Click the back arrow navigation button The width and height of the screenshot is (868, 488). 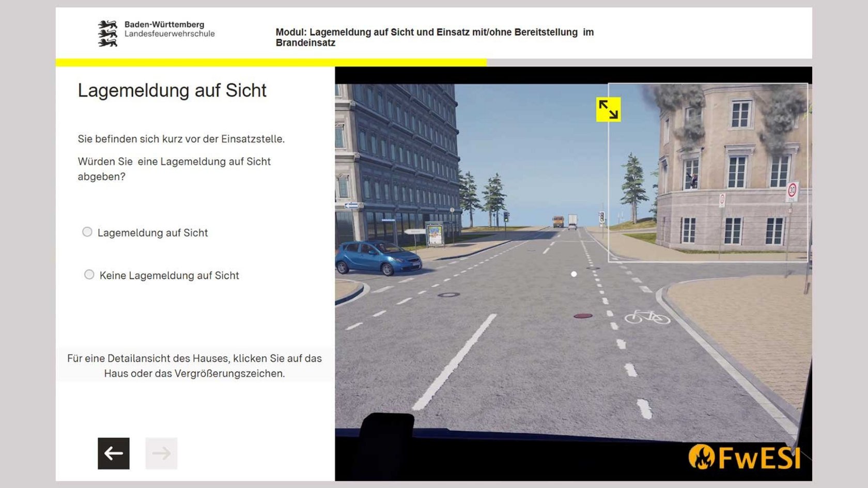pos(113,453)
